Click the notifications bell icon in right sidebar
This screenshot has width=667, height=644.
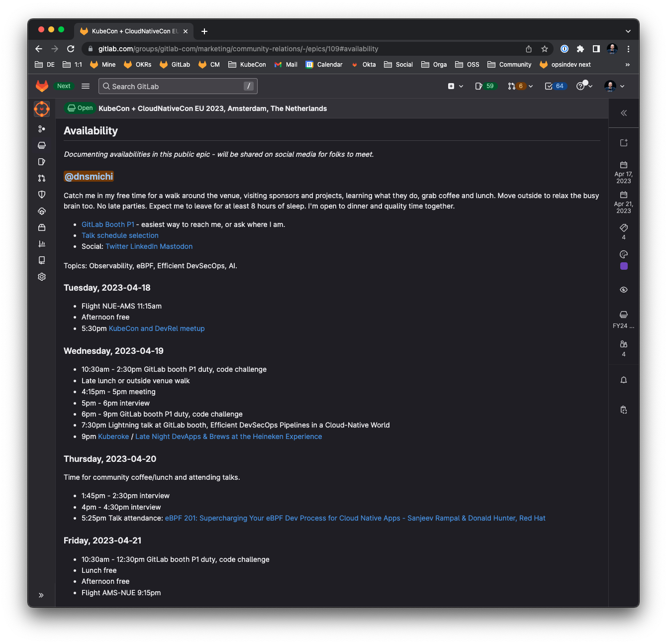coord(624,380)
